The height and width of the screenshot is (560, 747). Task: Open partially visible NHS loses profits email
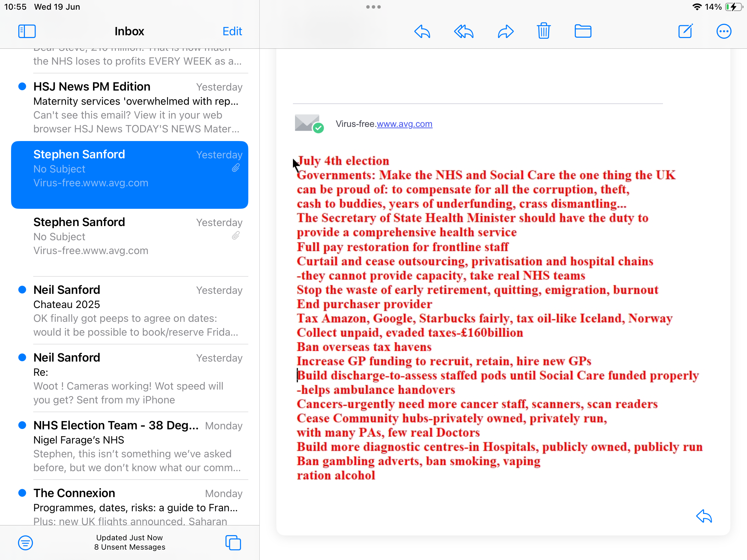coord(130,60)
